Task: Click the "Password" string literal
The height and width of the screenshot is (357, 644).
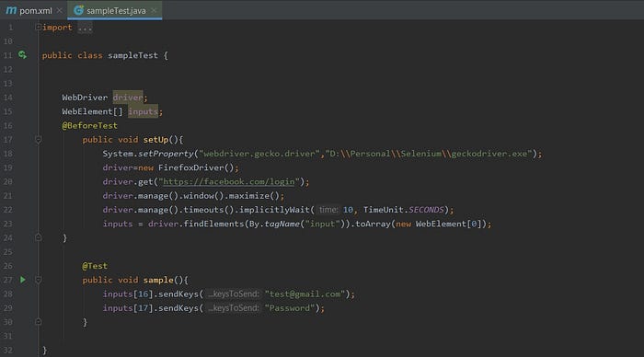Action: point(290,307)
